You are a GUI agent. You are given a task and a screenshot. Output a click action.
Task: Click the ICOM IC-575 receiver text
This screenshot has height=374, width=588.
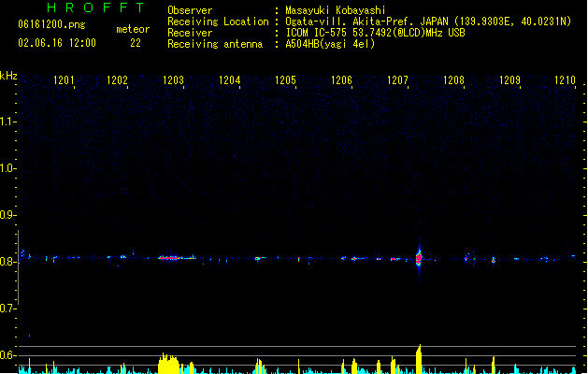tap(376, 33)
